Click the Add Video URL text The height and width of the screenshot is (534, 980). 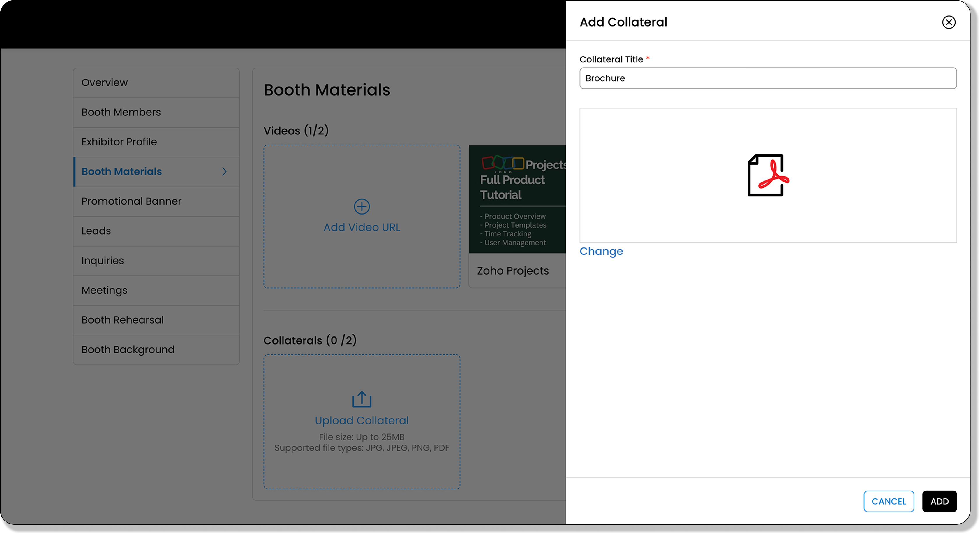[362, 227]
